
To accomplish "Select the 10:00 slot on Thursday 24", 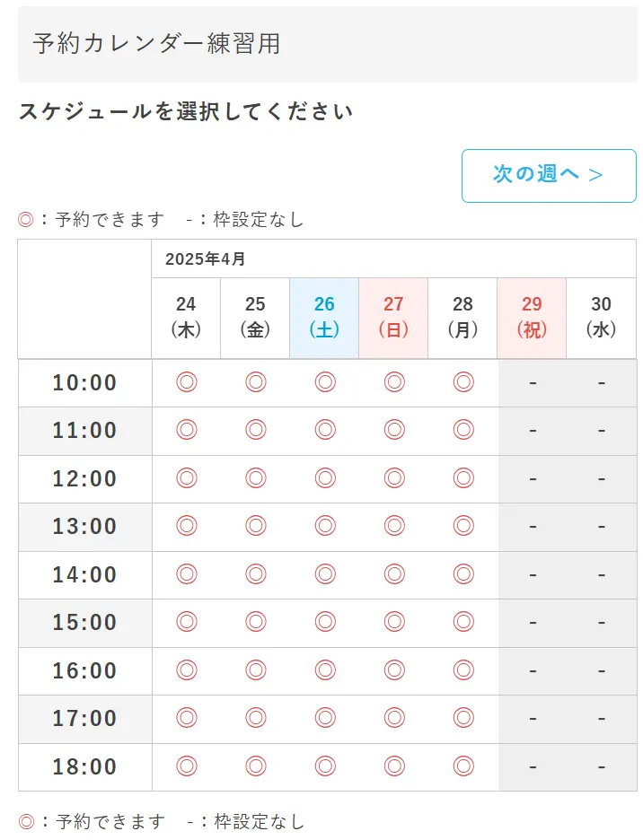I will 186,382.
